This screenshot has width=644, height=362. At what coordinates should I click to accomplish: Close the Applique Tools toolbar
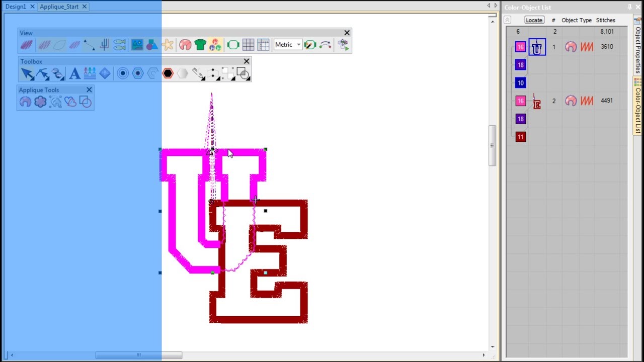(89, 90)
